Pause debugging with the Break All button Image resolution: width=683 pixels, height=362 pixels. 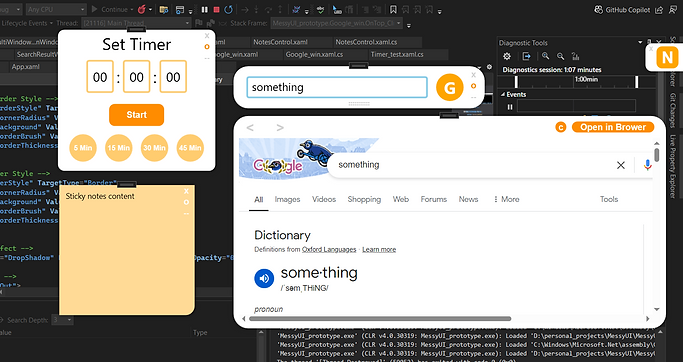(x=204, y=9)
